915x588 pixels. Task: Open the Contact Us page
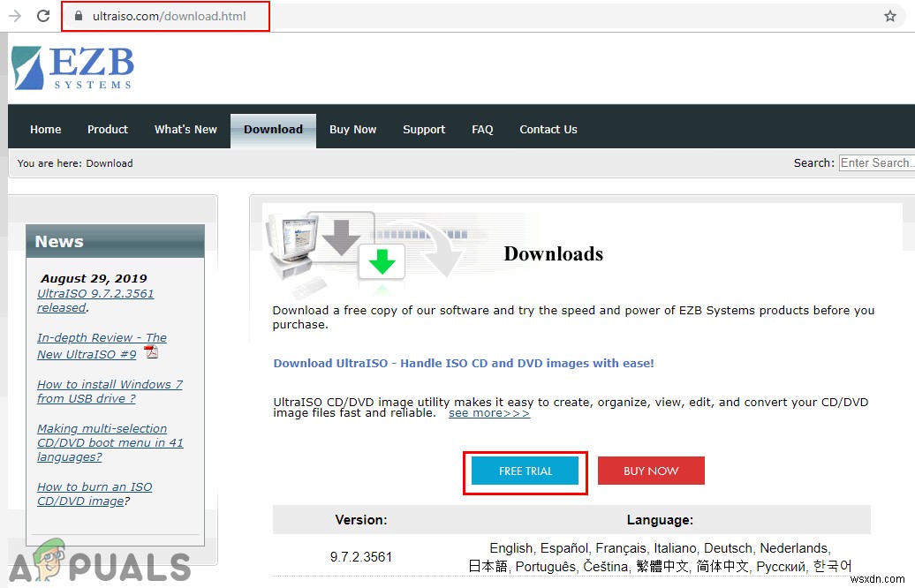(548, 130)
